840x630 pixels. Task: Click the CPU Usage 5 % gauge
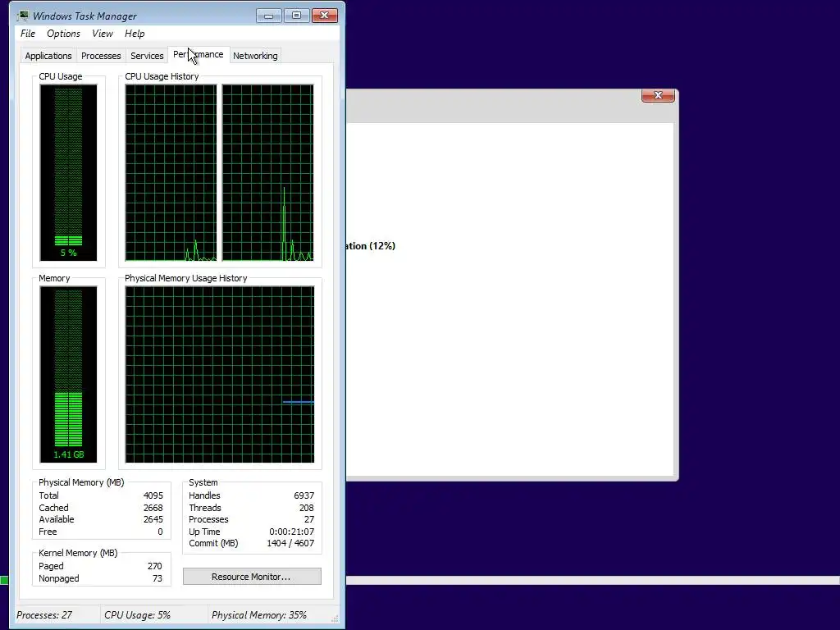pos(68,172)
